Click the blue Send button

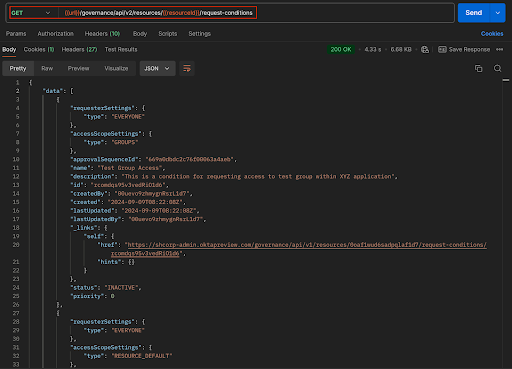(474, 13)
